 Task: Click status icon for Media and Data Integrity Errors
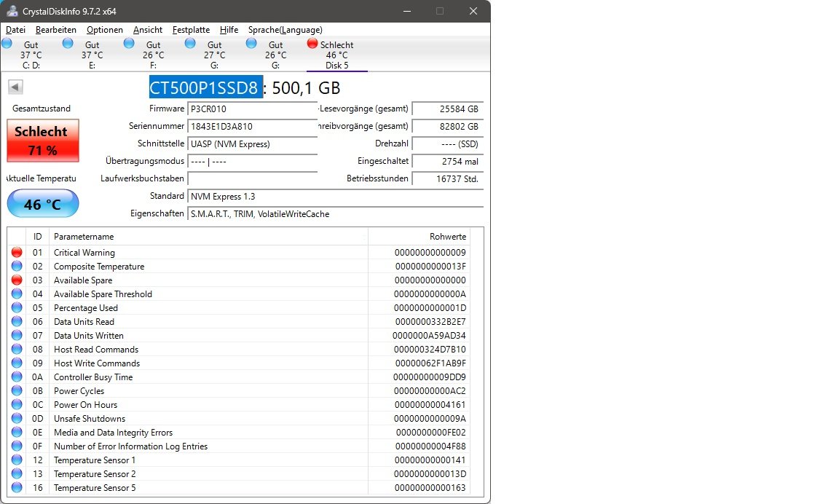(x=17, y=433)
